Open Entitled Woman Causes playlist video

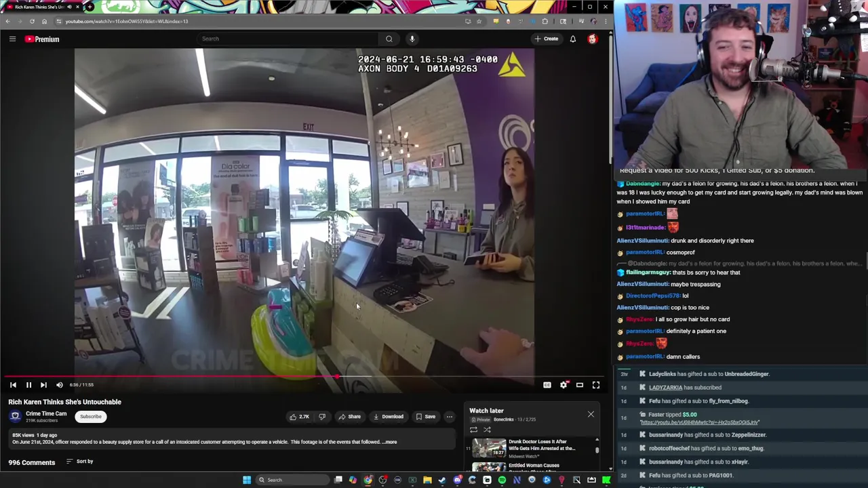click(x=534, y=466)
